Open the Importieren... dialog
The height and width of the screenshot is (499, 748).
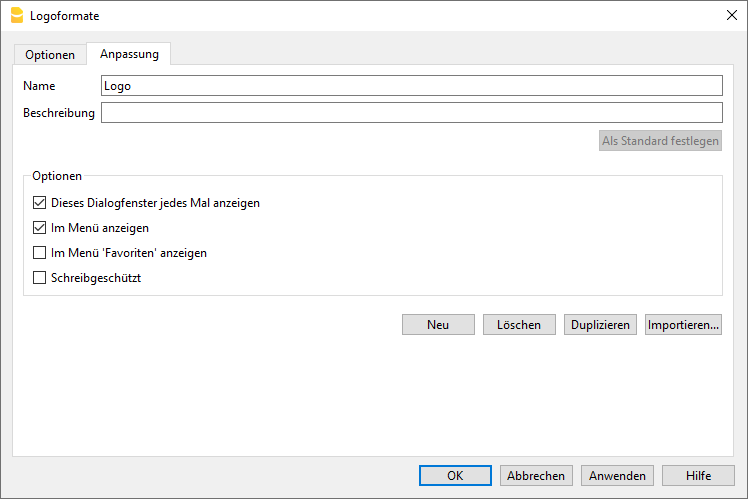pos(683,325)
